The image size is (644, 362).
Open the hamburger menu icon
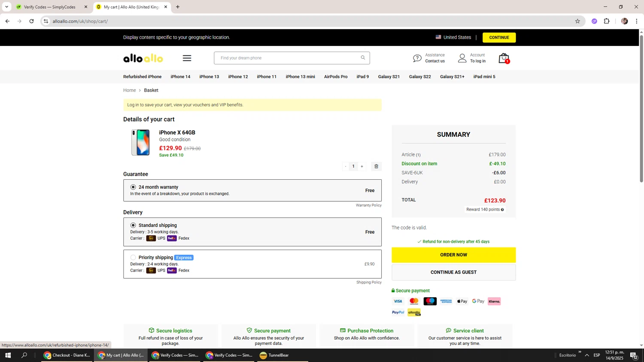coord(187,58)
